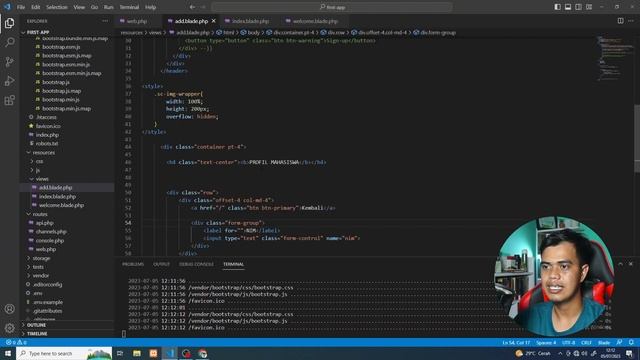Expand the js folder

click(38, 170)
